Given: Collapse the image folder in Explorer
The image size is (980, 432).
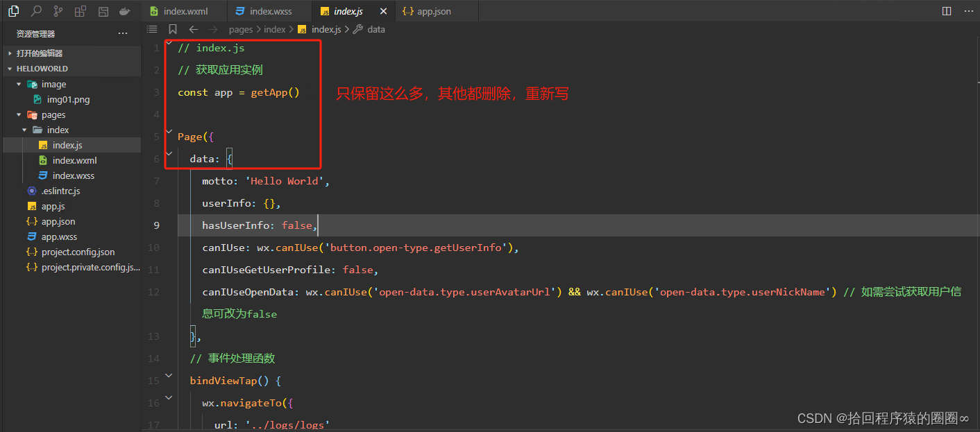Looking at the screenshot, I should point(19,84).
